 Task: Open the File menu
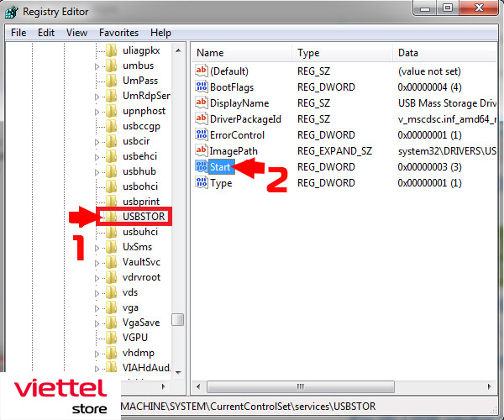tap(18, 33)
